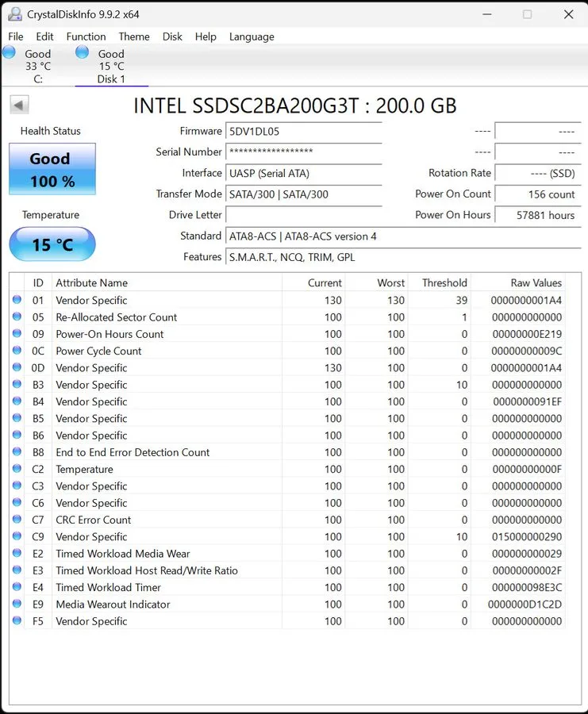This screenshot has width=588, height=714.
Task: Open the Help menu
Action: [x=206, y=36]
